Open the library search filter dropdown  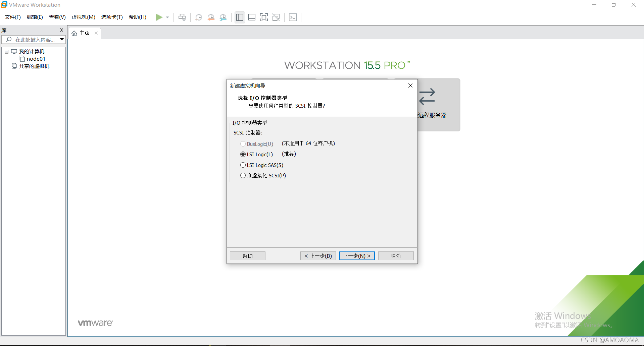62,40
